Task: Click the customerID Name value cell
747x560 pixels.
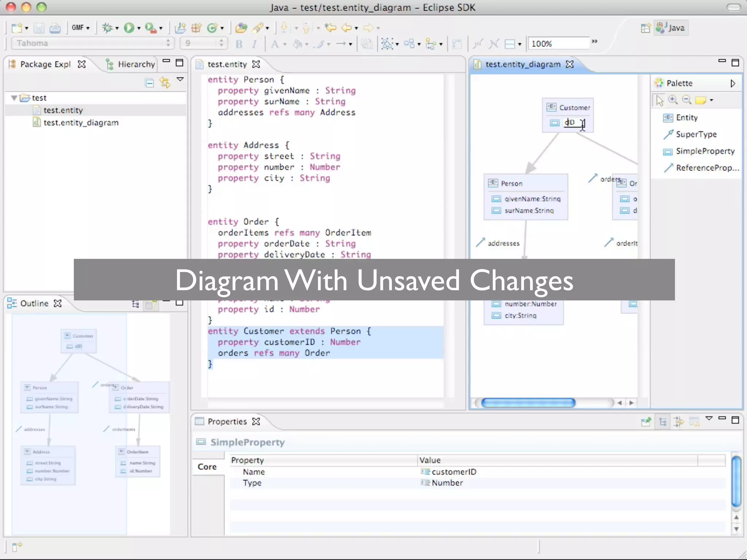Action: pyautogui.click(x=557, y=472)
